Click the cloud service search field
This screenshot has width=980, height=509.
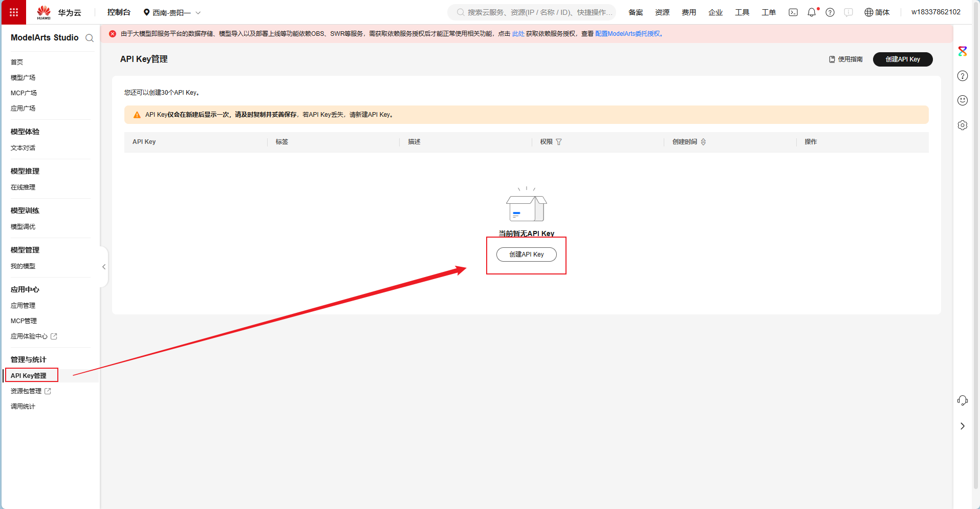pyautogui.click(x=532, y=12)
